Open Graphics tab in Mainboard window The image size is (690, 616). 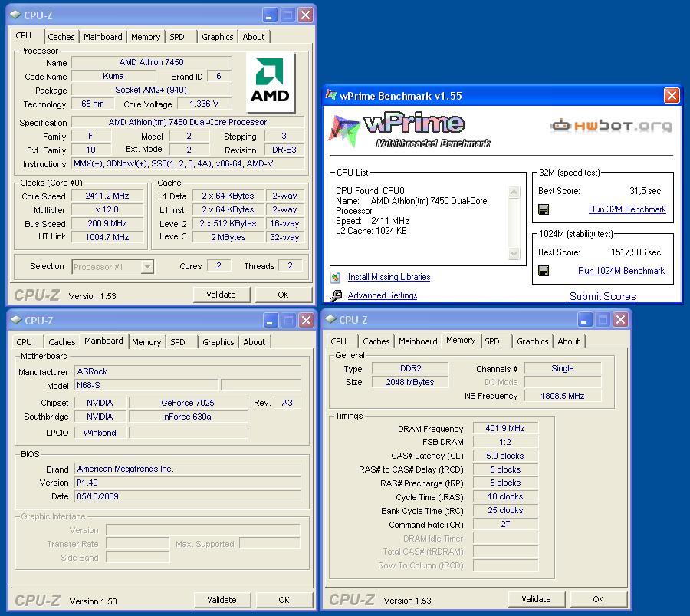coord(219,342)
